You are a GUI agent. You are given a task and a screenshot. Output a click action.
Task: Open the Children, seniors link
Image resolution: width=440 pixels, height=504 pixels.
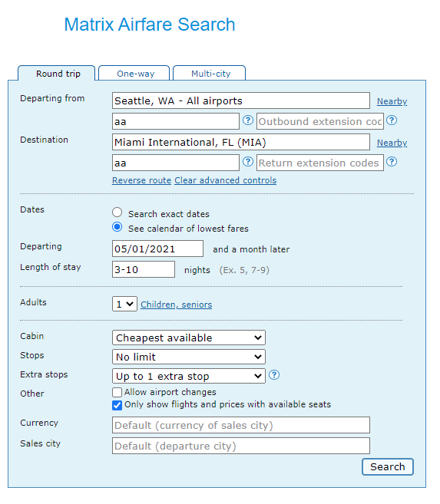[177, 305]
